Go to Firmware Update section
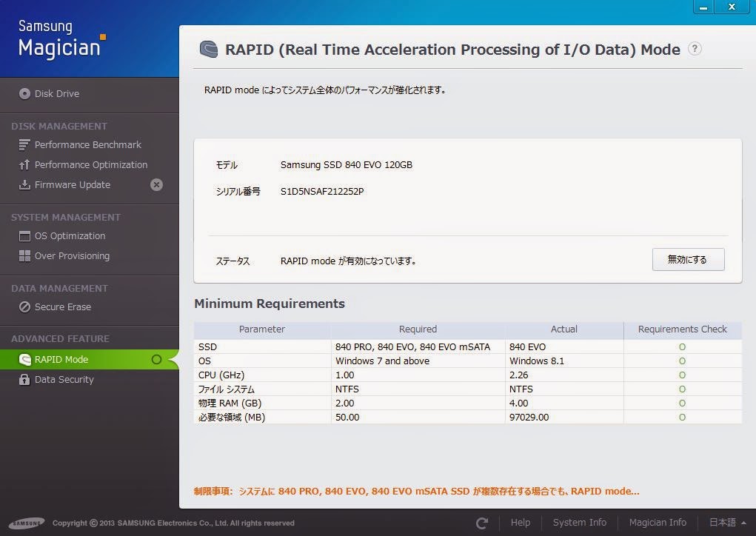 pyautogui.click(x=73, y=184)
